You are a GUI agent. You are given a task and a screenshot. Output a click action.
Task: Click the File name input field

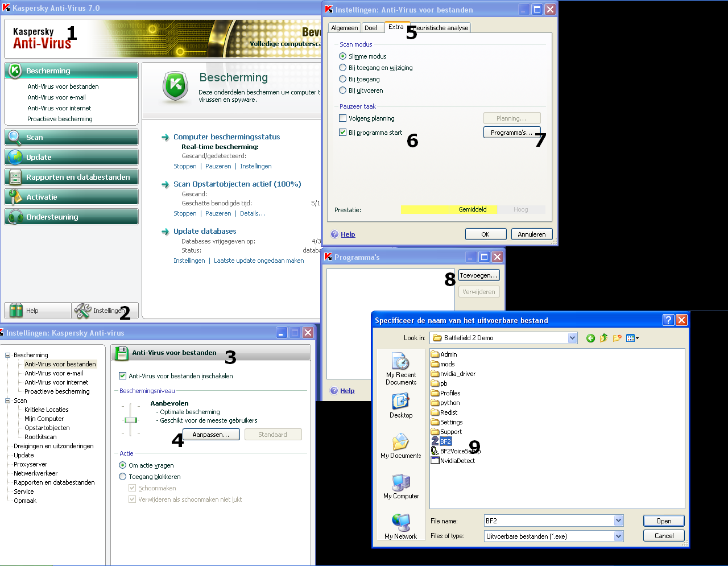[549, 520]
